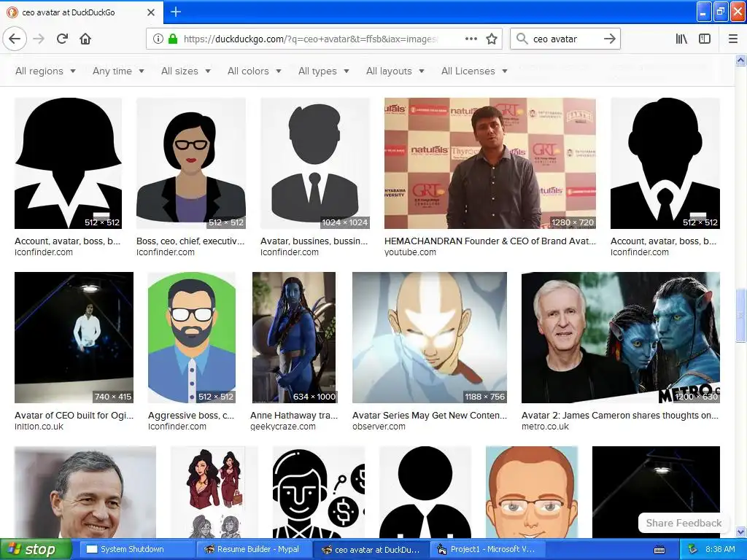Viewport: 747px width, 560px height.
Task: Expand the All types filter
Action: click(323, 71)
